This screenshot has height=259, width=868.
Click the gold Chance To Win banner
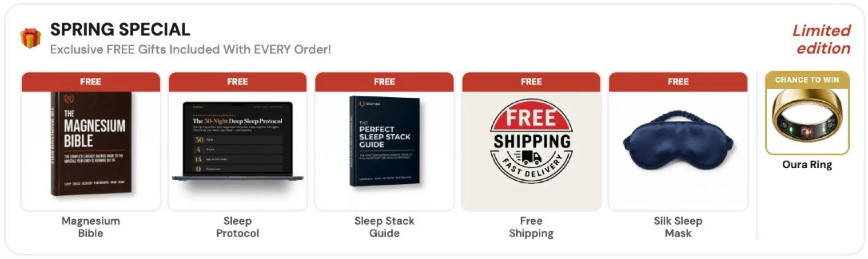click(807, 80)
